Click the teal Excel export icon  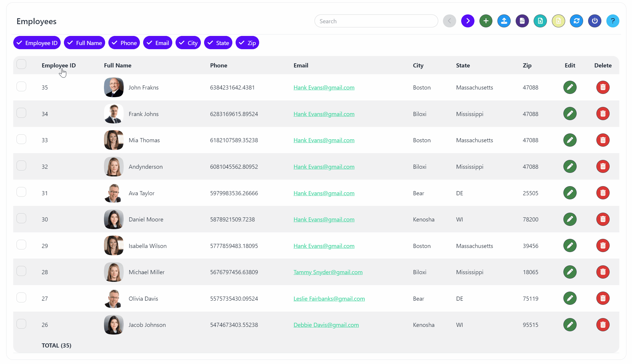540,21
